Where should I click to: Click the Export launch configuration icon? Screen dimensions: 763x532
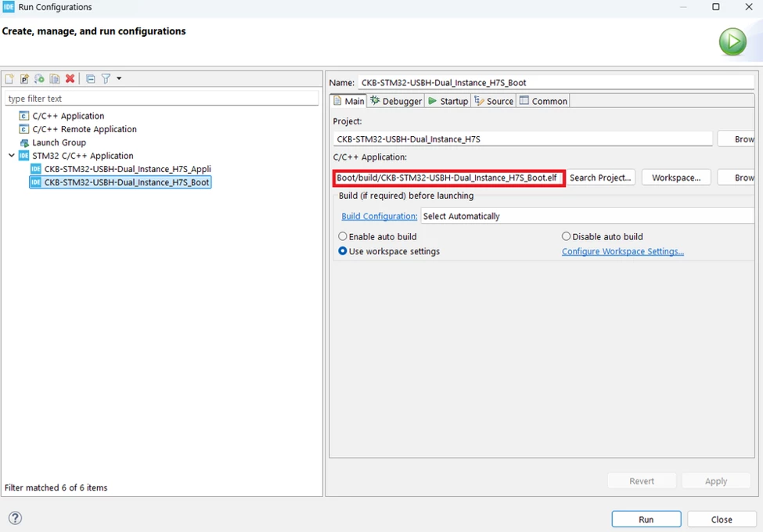39,79
